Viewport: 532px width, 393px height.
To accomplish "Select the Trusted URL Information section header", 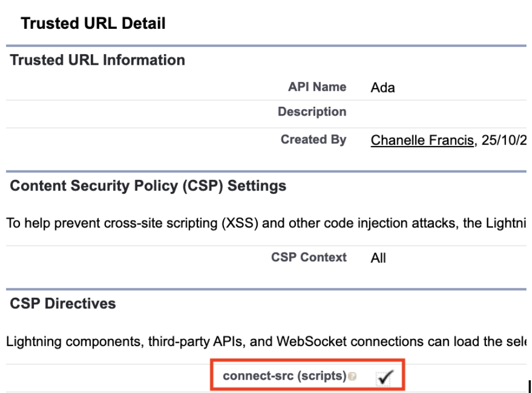I will point(98,60).
